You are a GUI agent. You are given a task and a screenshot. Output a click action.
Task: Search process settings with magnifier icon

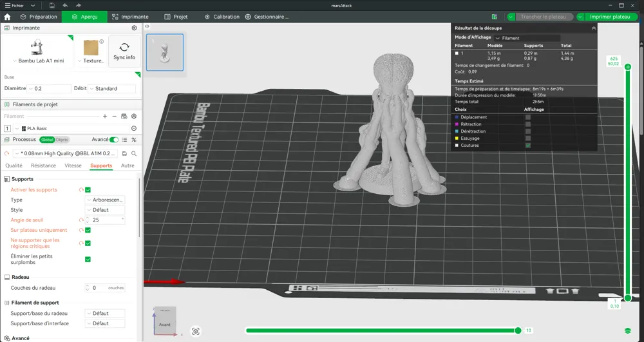pos(134,153)
